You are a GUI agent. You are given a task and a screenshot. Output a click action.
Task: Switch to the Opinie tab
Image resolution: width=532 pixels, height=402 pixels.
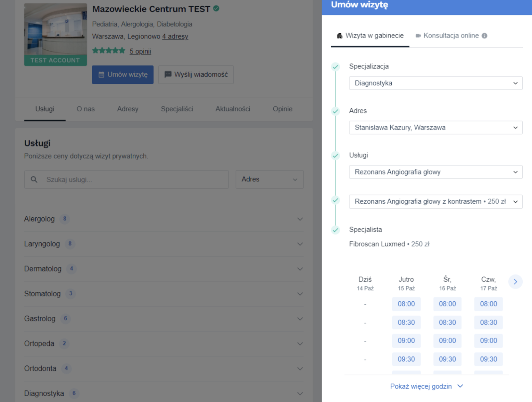282,109
